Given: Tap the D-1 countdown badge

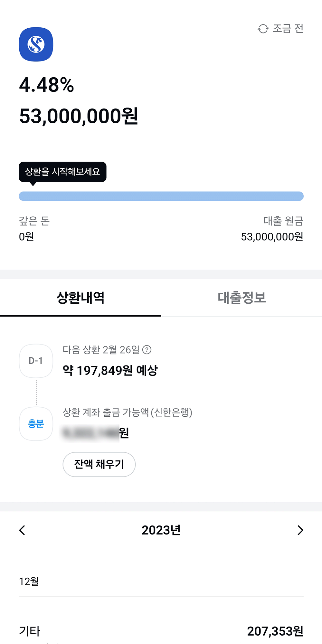Looking at the screenshot, I should coord(36,361).
